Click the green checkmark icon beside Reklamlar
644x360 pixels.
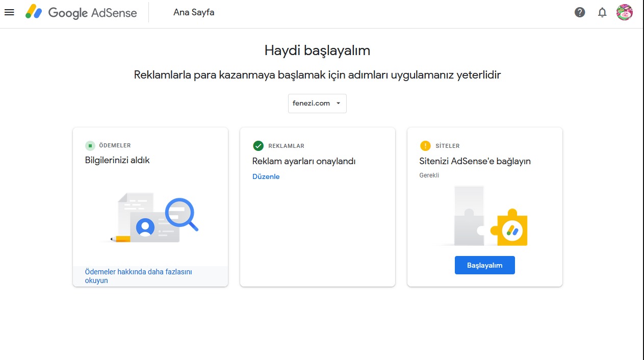pyautogui.click(x=259, y=146)
